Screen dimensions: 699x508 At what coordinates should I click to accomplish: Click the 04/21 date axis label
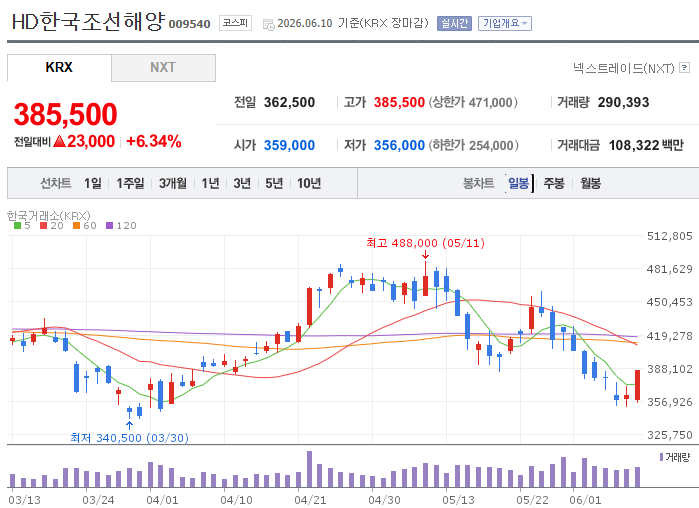coord(310,500)
